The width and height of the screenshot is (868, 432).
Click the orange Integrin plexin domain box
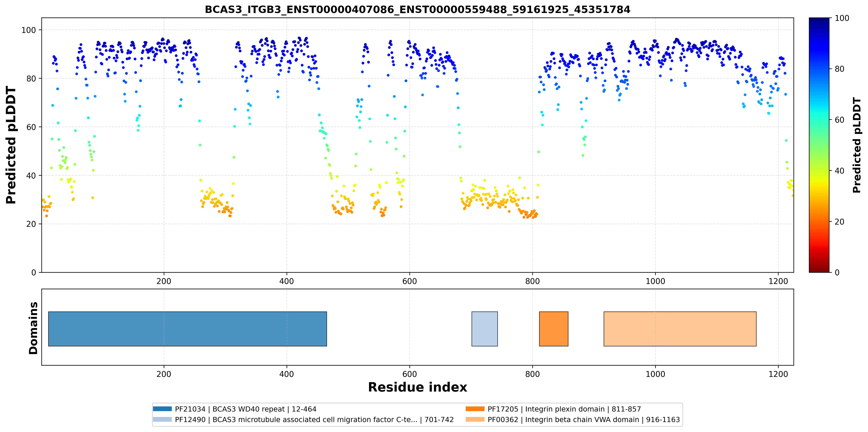554,329
